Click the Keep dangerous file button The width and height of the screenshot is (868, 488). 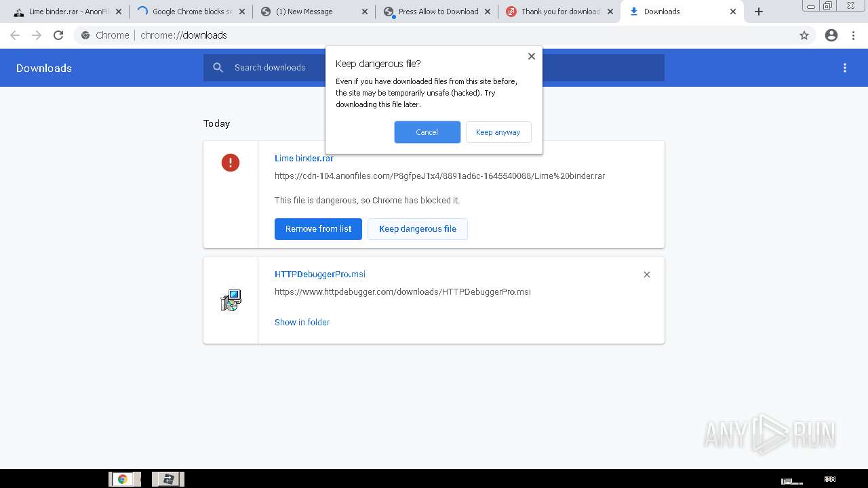[418, 229]
